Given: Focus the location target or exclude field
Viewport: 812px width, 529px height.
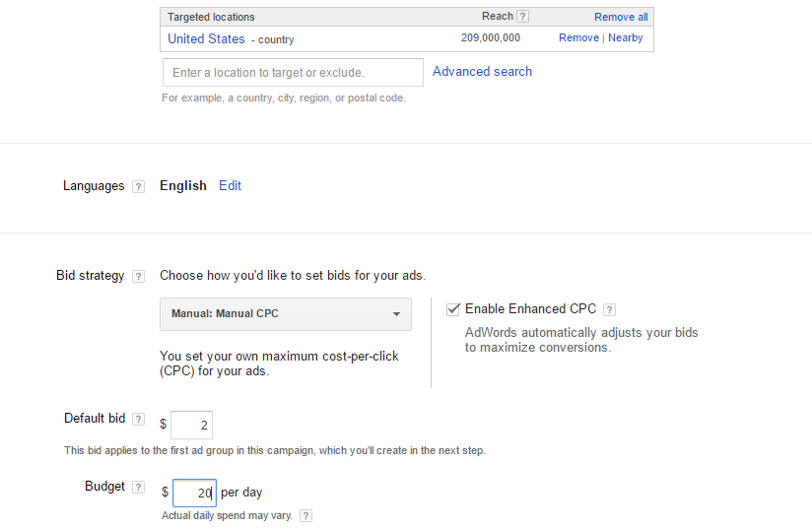Looking at the screenshot, I should [293, 73].
